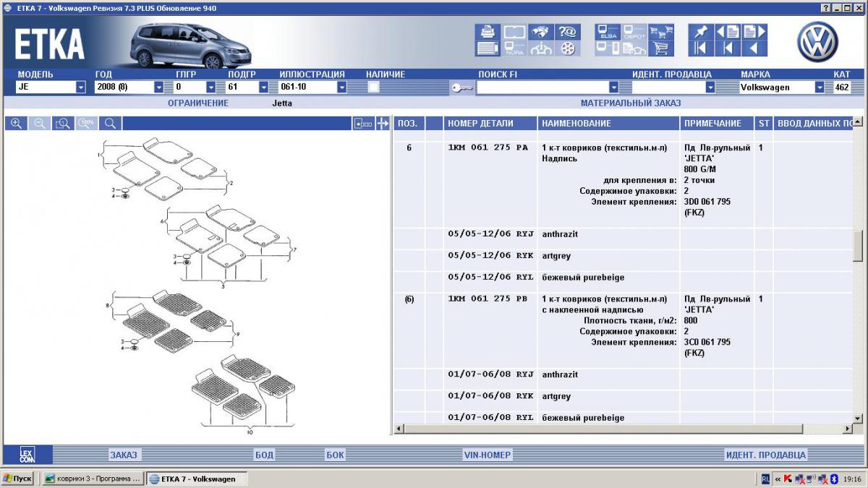
Task: Click the МАТЕРИАЛЬНЫЙ ЗАКАЗ heading
Action: [x=631, y=103]
